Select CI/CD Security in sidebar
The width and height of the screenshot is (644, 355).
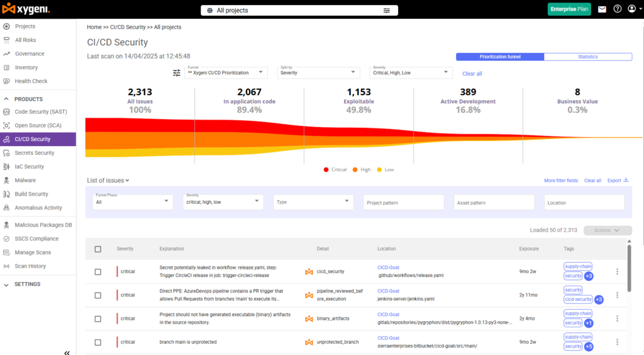pyautogui.click(x=38, y=139)
